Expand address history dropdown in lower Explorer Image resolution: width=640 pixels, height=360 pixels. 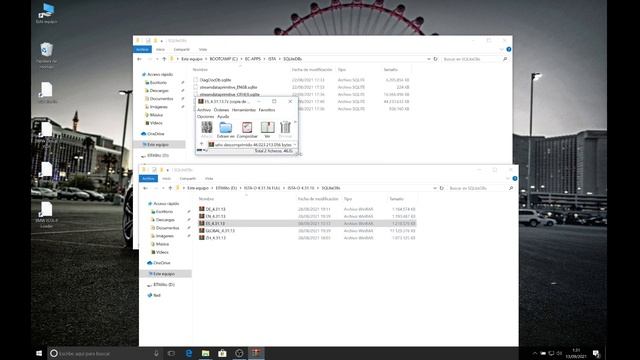[x=435, y=188]
